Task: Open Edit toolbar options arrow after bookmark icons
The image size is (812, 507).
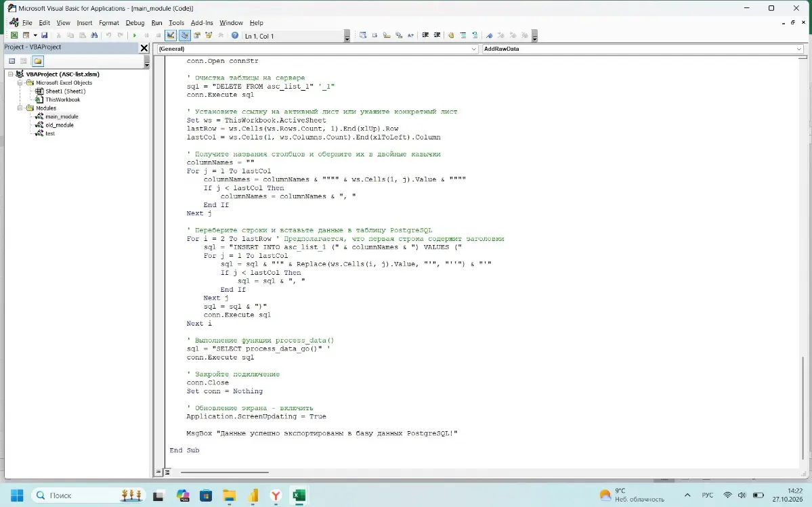Action: [x=534, y=36]
